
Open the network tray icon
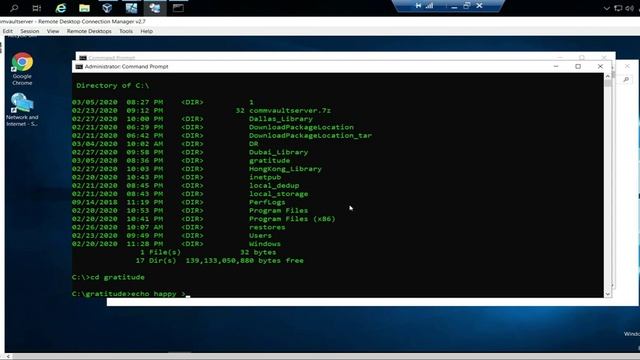pos(618,8)
